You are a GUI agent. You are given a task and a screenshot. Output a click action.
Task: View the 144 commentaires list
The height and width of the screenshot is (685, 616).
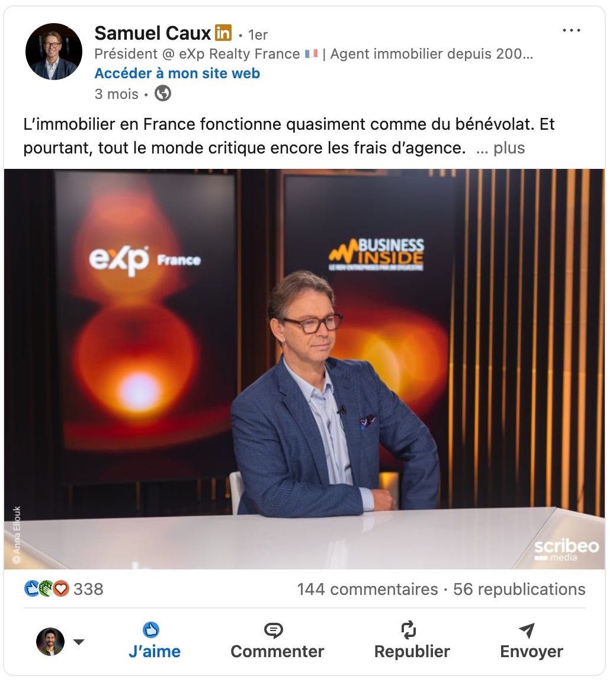pos(368,590)
